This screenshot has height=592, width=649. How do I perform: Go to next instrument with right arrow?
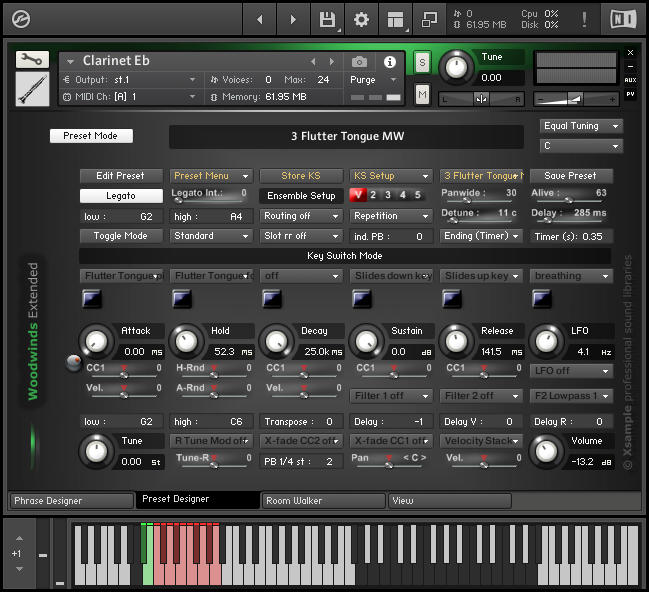293,19
